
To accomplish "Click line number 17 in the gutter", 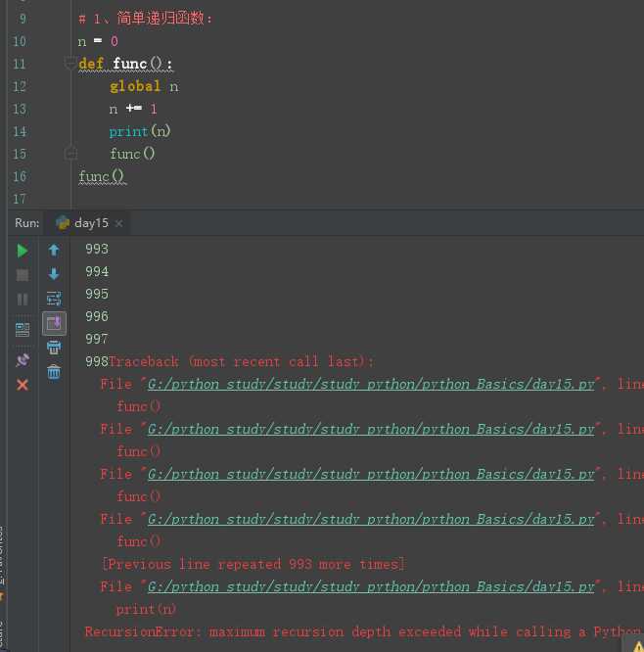I will click(20, 199).
